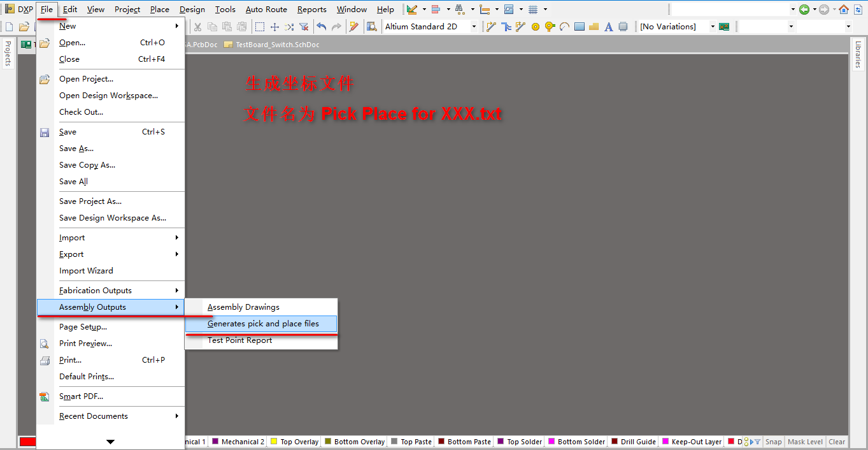Open the Altium Standard 2D view dropdown
Viewport: 868px width, 450px height.
474,27
